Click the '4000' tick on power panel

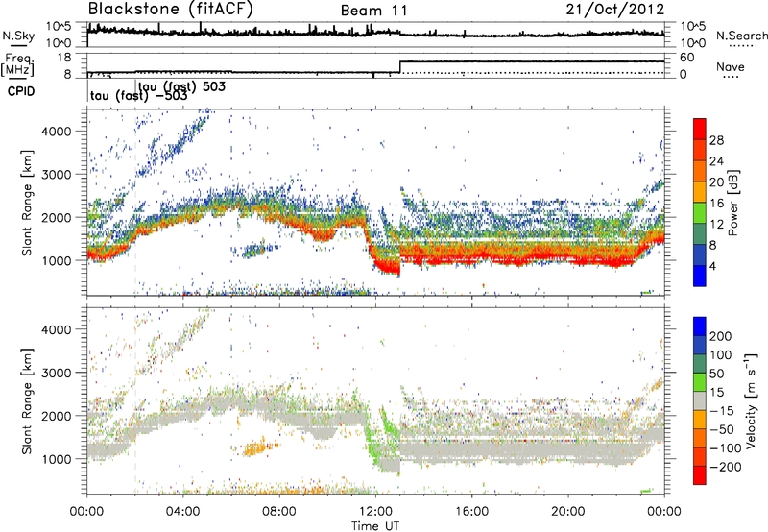56,132
